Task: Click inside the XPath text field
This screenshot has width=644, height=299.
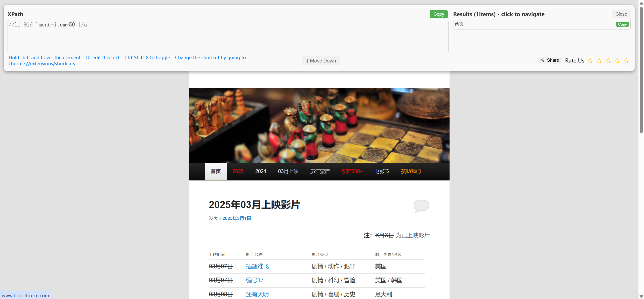Action: [228, 37]
